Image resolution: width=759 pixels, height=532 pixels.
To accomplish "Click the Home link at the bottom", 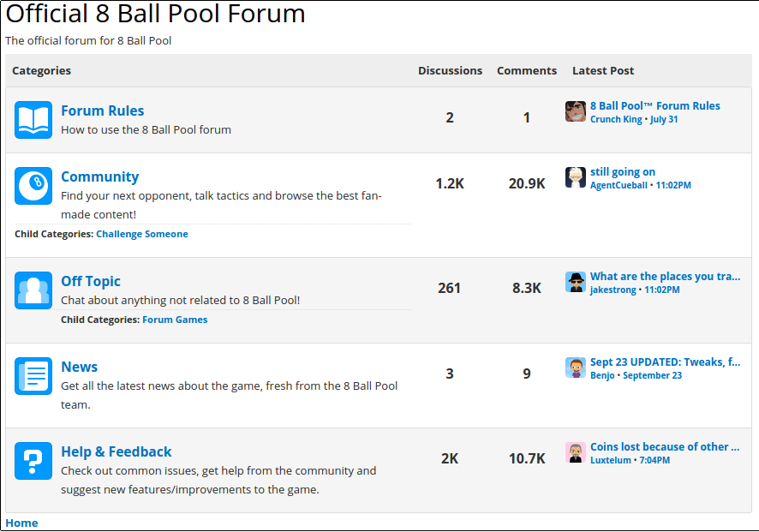I will click(21, 523).
